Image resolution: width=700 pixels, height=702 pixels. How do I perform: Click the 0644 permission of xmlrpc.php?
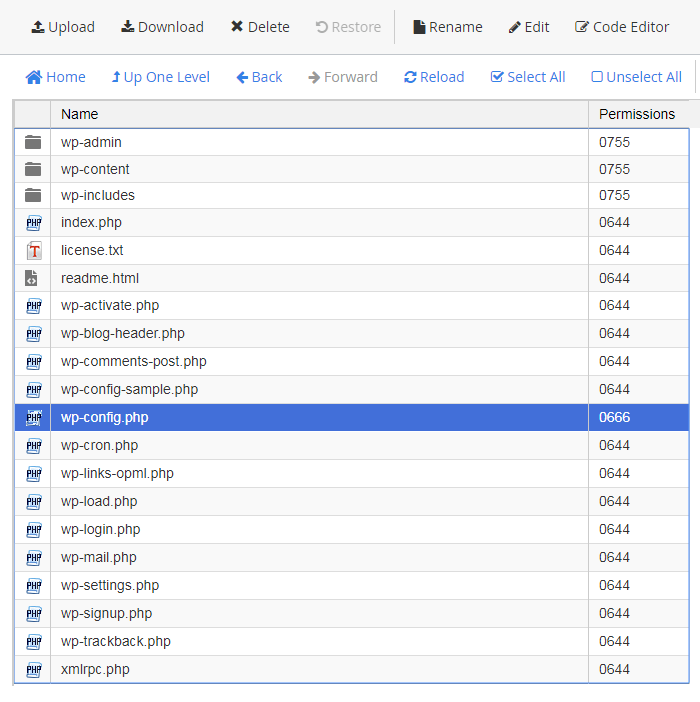point(615,669)
